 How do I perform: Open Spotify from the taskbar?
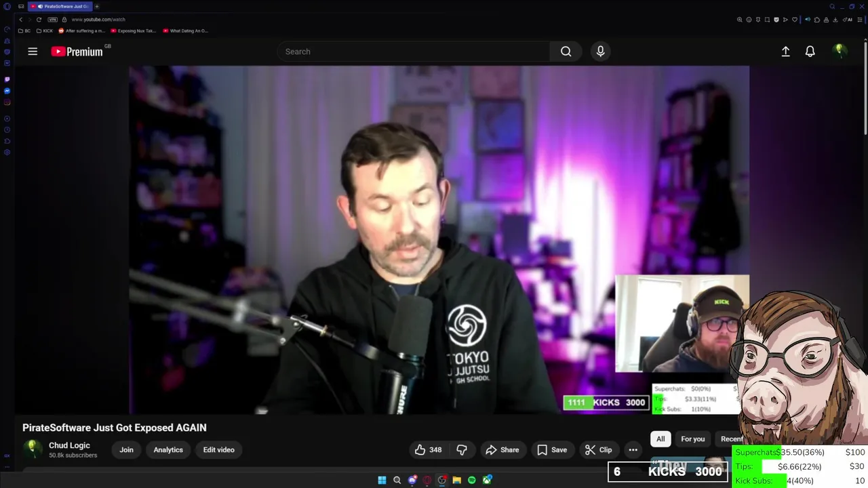[x=472, y=481]
